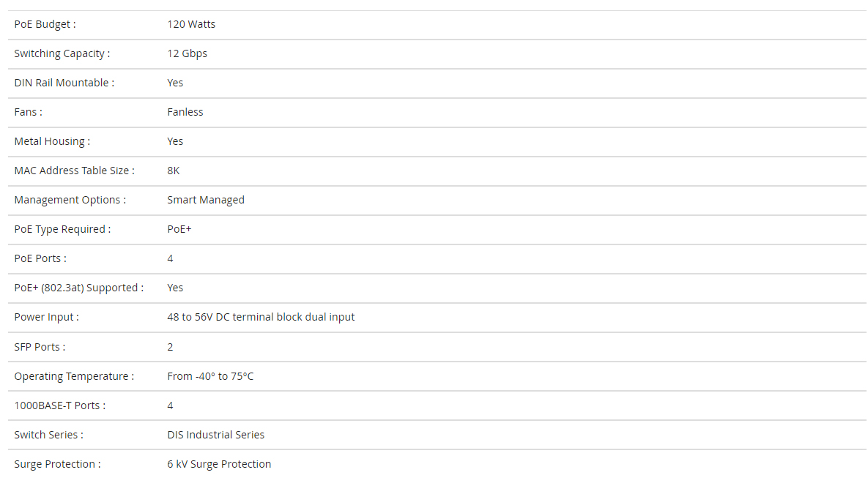Click MAC Address Table Size label
This screenshot has height=486, width=868.
(x=74, y=171)
